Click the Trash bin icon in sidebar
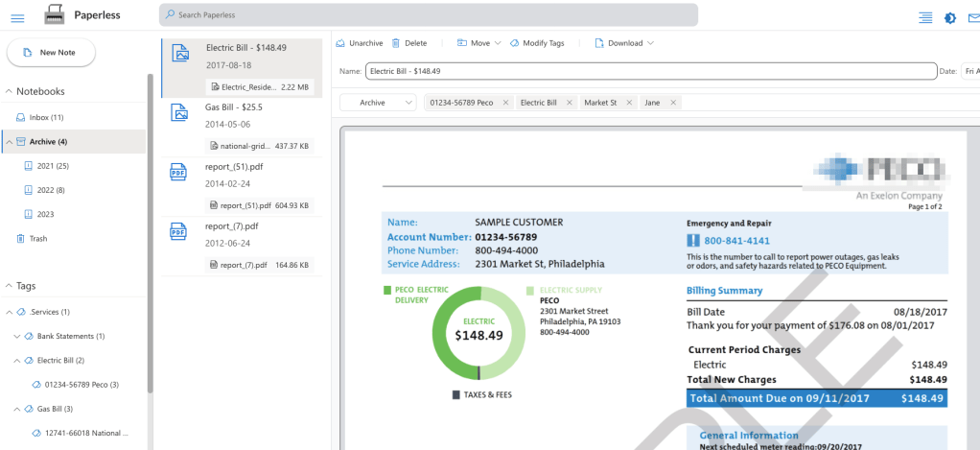 (x=20, y=238)
